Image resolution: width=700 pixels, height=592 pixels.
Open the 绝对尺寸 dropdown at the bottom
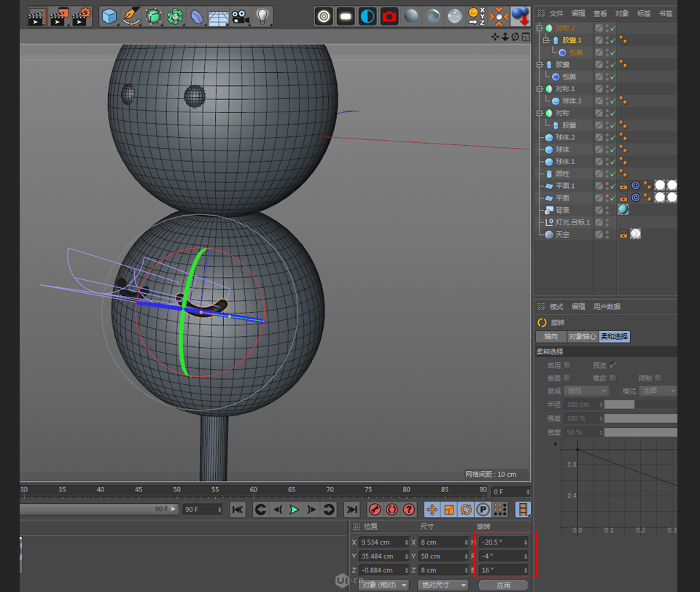pos(443,585)
